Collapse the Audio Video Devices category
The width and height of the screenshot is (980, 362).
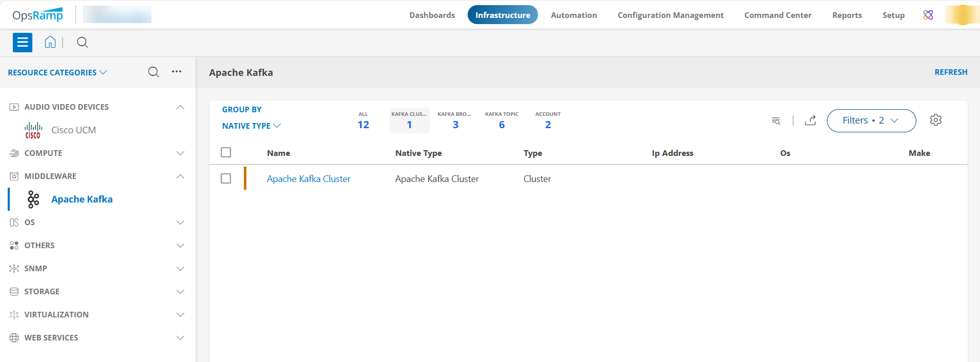(x=180, y=107)
